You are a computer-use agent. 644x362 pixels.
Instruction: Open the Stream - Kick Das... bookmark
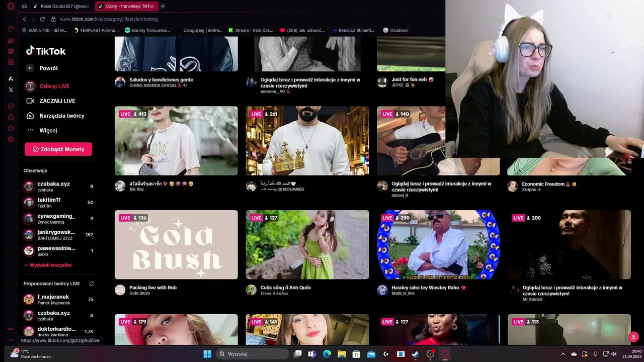coord(251,30)
